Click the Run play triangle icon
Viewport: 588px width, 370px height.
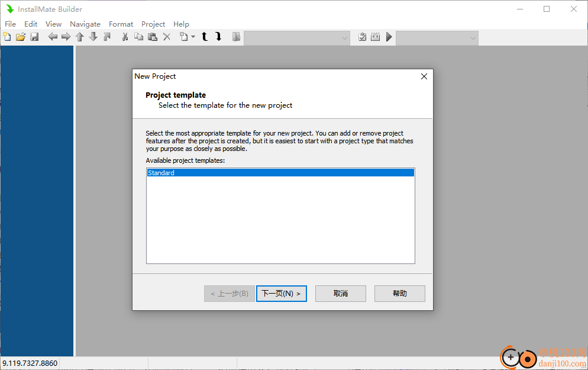[389, 37]
